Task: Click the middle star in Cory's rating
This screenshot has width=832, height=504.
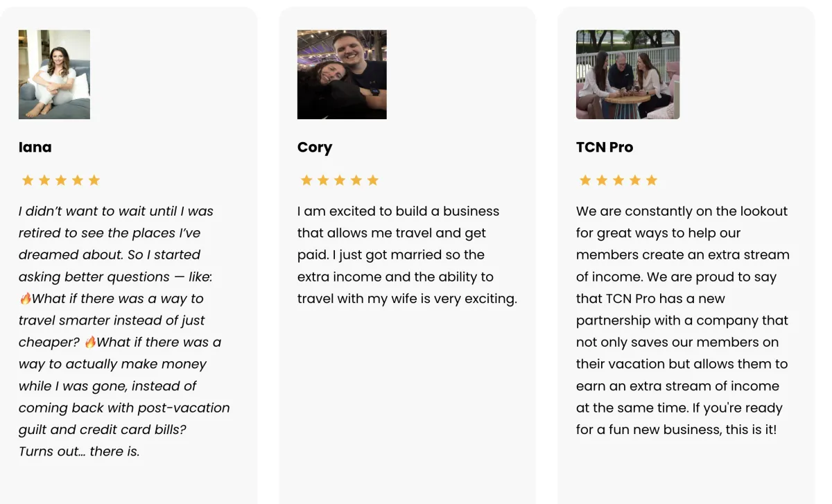Action: [x=340, y=180]
